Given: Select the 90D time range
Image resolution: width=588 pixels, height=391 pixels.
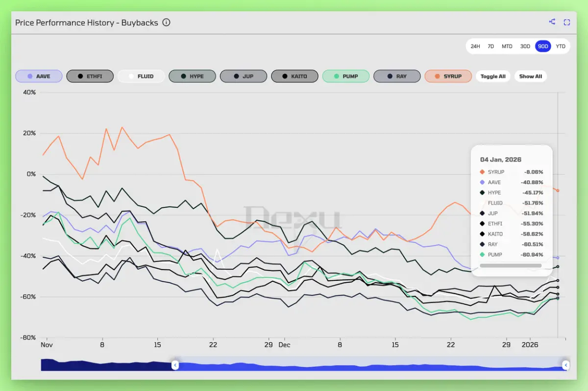Looking at the screenshot, I should [x=543, y=46].
